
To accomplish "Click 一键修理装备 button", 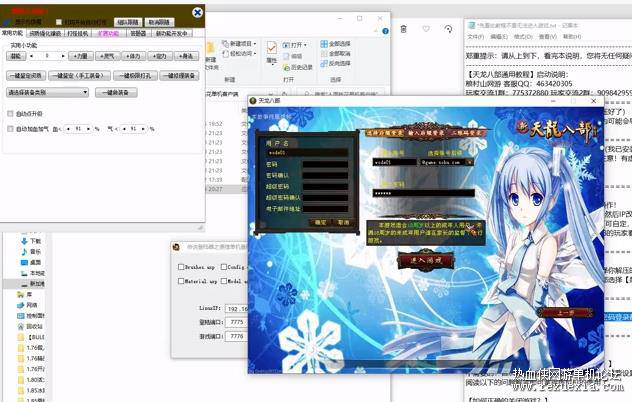I will tap(179, 76).
